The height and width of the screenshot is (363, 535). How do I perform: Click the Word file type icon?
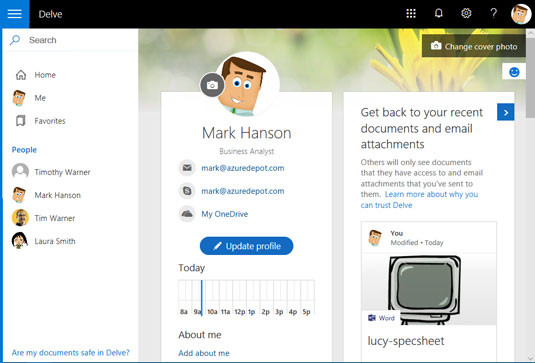pos(372,318)
